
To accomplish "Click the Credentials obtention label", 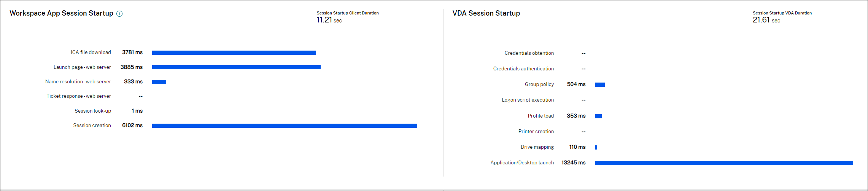I will (x=529, y=53).
